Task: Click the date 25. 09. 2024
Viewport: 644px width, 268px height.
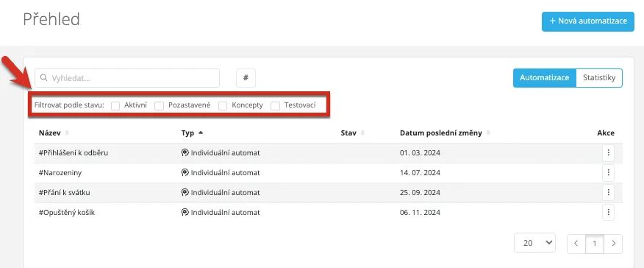Action: (420, 192)
